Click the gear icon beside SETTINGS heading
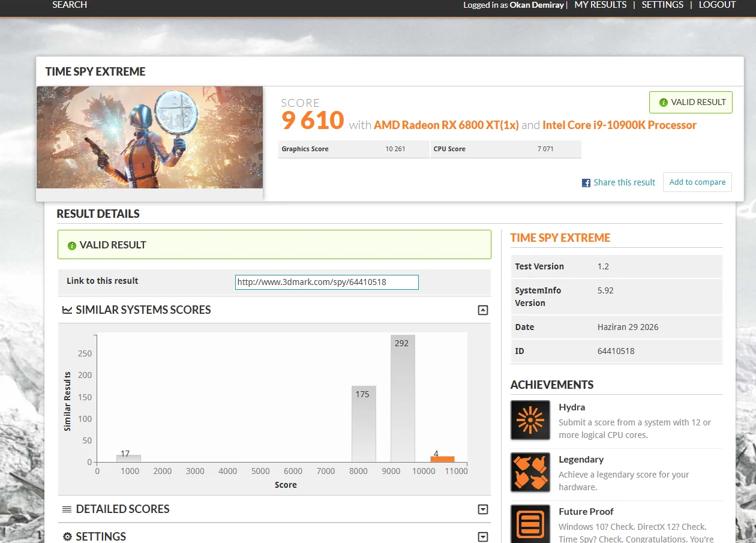Screen dimensions: 756x543 [x=67, y=537]
